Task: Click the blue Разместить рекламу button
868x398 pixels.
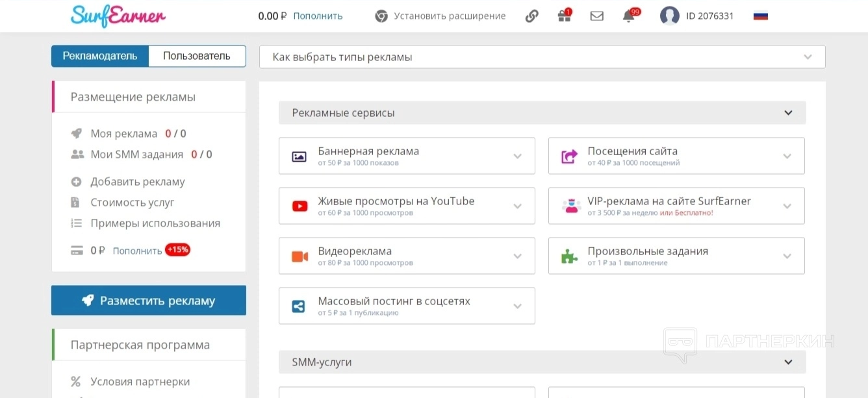Action: click(x=149, y=301)
